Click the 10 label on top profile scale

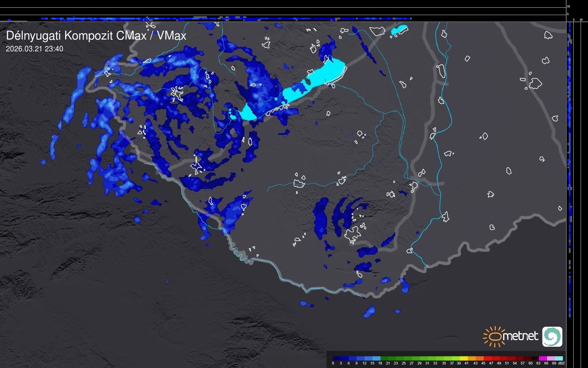(569, 6)
